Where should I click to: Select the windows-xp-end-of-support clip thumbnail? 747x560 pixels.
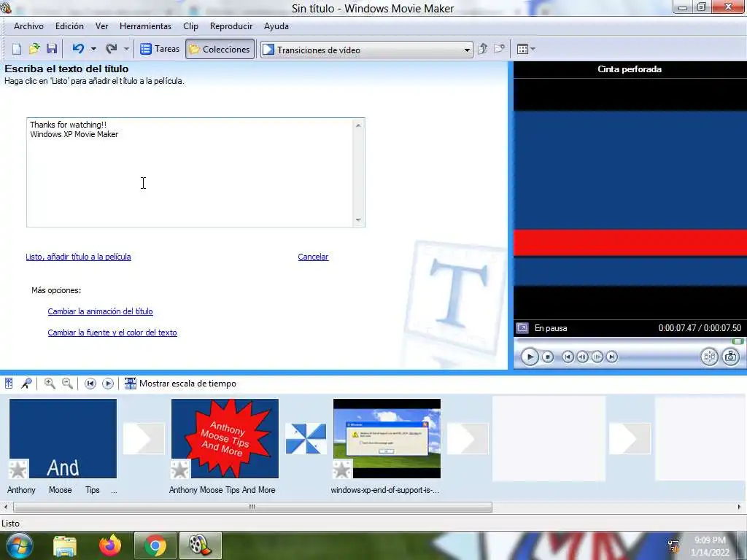[x=387, y=438]
